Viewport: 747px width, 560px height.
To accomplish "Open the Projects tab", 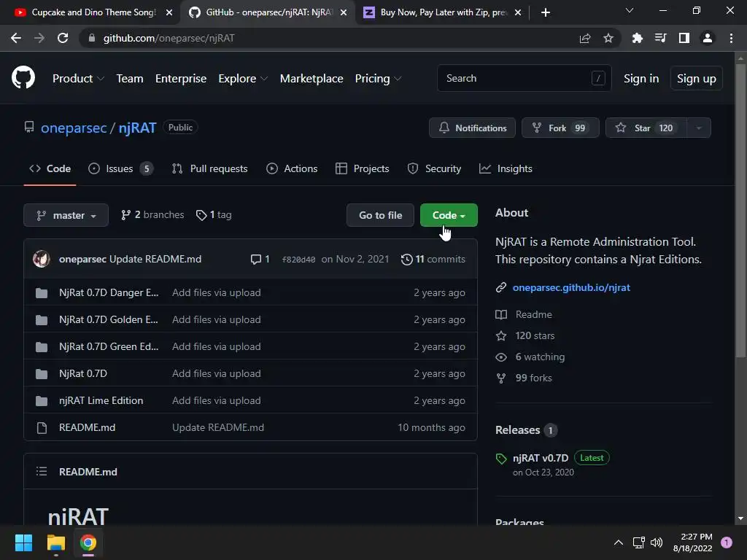I will (362, 168).
